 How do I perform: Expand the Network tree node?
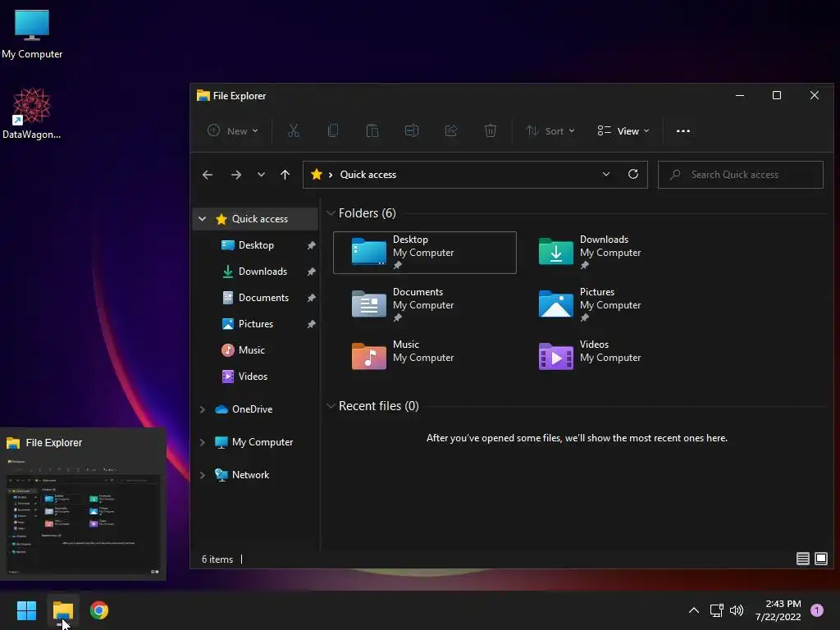coord(202,475)
